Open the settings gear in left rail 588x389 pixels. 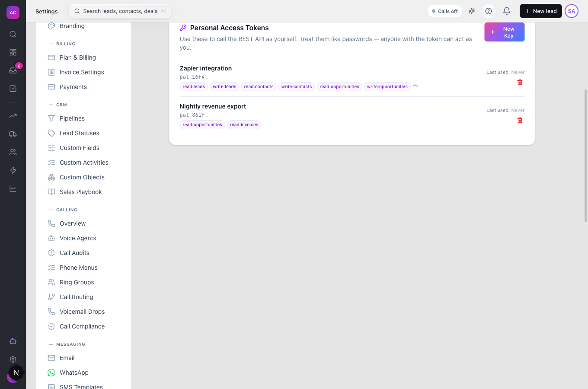click(x=13, y=359)
